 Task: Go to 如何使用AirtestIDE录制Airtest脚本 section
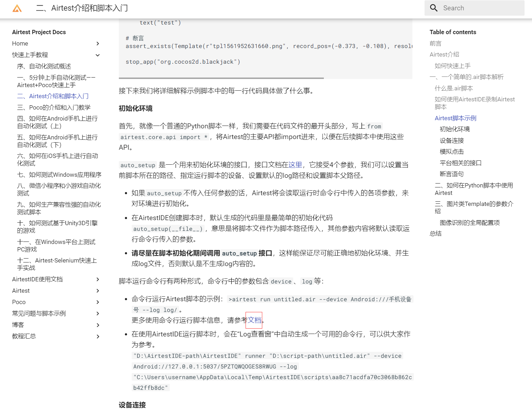pyautogui.click(x=475, y=103)
